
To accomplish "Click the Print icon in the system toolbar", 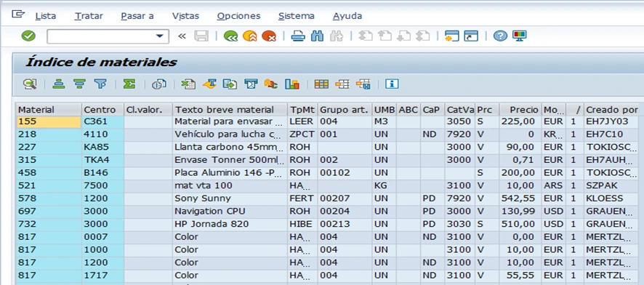I will point(298,36).
